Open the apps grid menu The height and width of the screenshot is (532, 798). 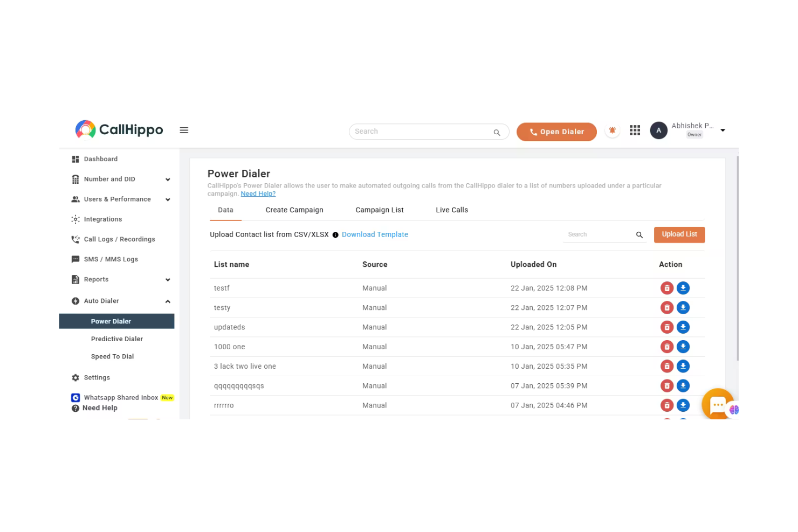click(635, 130)
